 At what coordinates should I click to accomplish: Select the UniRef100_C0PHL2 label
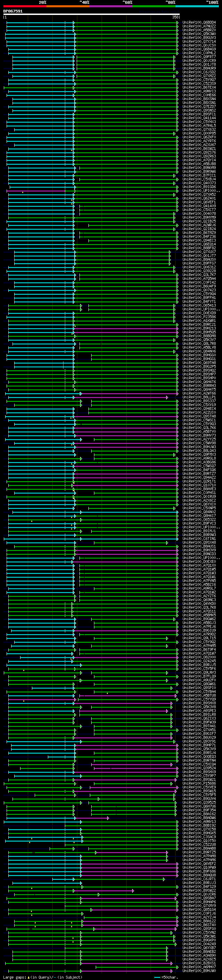199,53
